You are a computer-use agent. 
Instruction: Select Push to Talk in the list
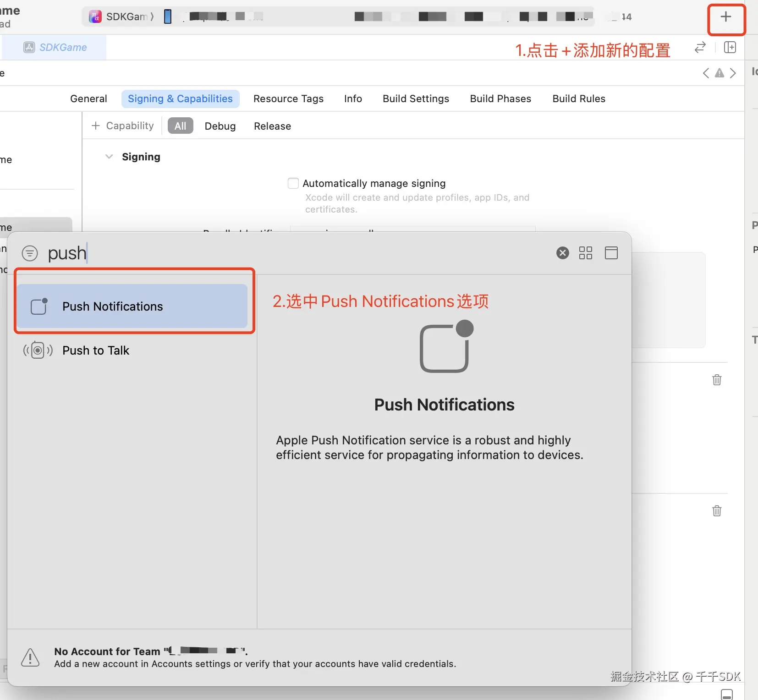pyautogui.click(x=132, y=350)
